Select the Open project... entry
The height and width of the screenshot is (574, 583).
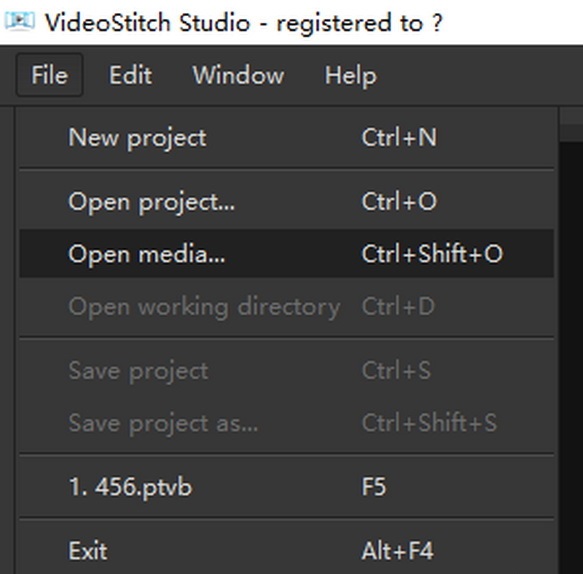click(x=287, y=202)
